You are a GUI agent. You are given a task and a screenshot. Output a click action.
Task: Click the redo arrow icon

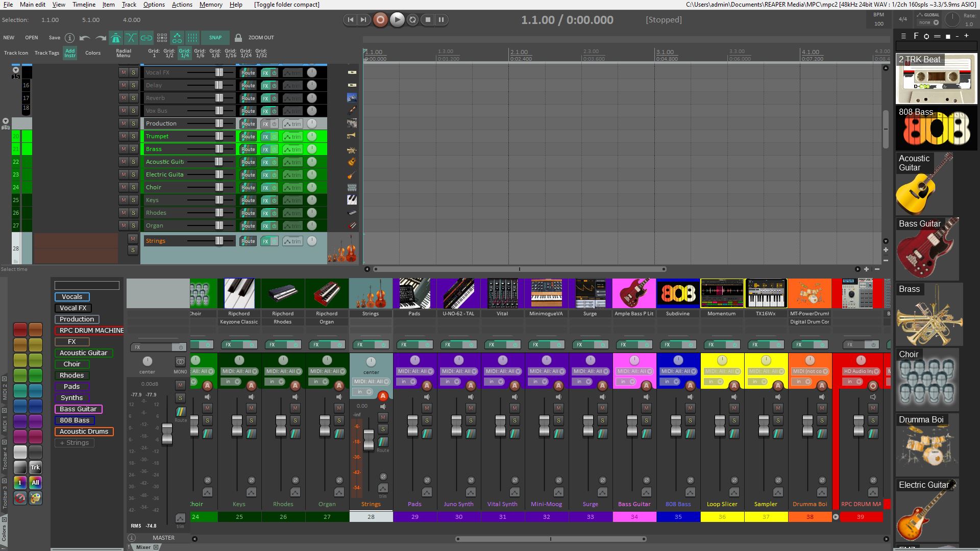coord(101,38)
